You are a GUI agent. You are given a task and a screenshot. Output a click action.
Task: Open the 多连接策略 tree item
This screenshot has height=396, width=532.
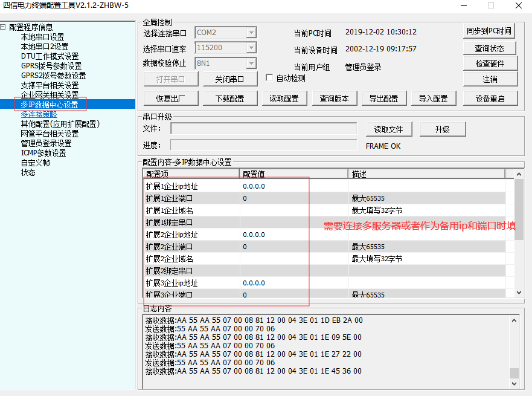[x=39, y=114]
